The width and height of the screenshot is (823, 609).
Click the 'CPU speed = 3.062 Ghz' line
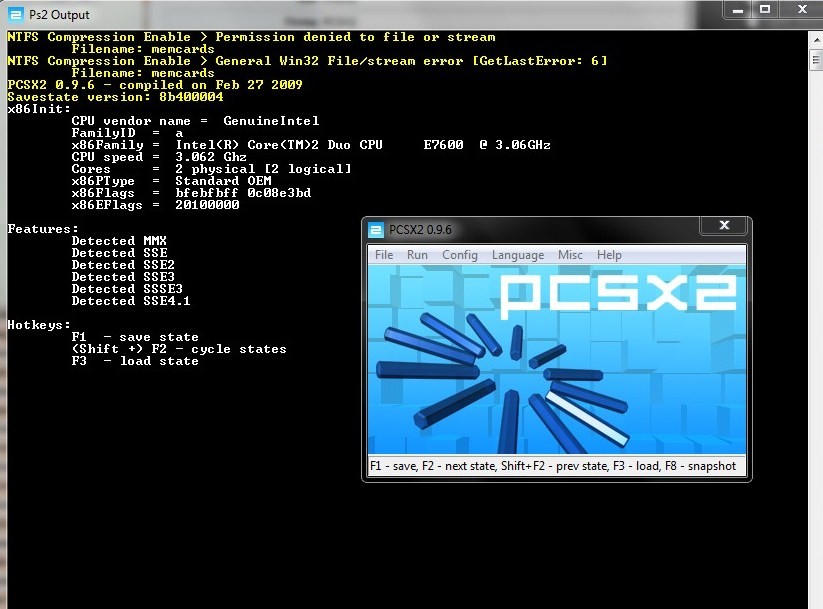159,157
